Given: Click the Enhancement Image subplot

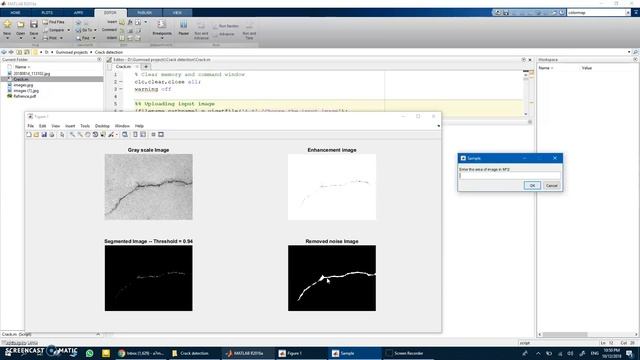Looking at the screenshot, I should (332, 187).
